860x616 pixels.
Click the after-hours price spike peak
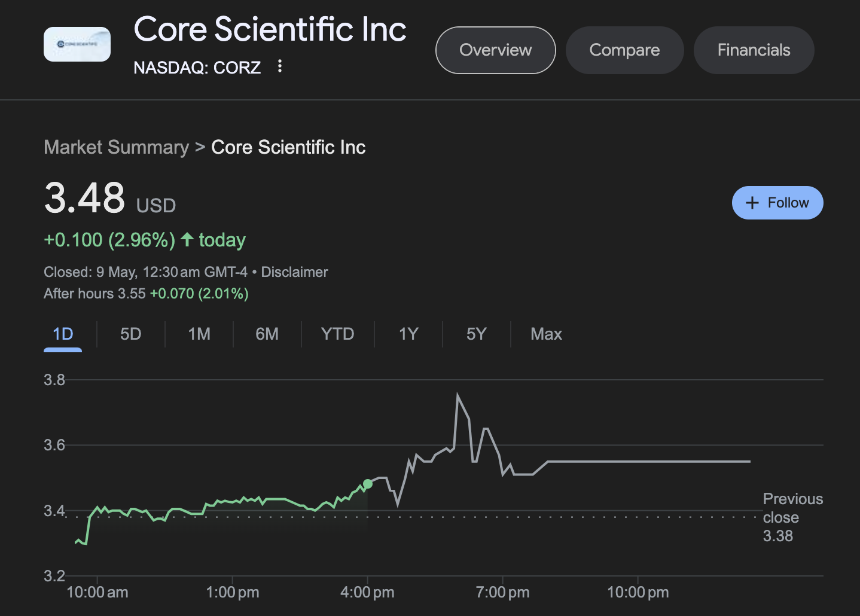[458, 395]
